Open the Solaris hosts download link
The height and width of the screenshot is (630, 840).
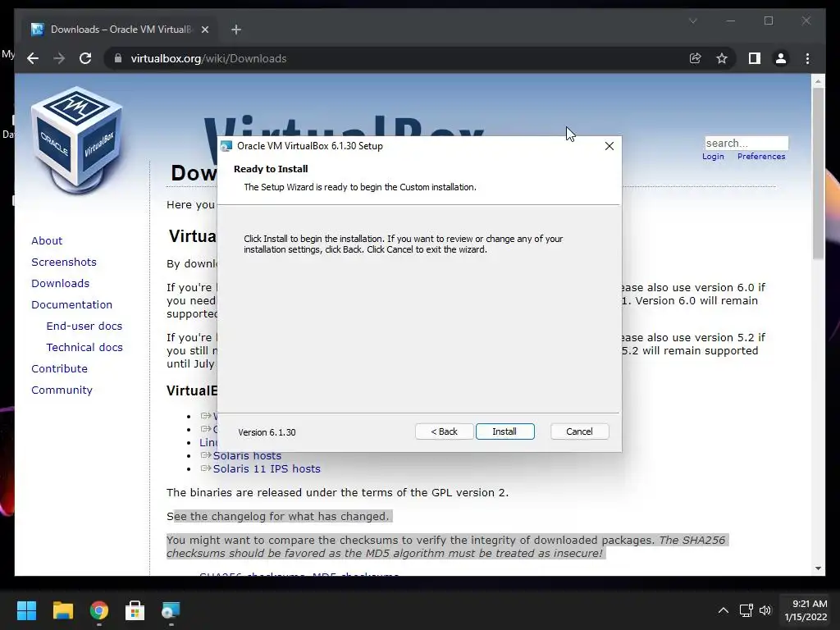(x=247, y=455)
